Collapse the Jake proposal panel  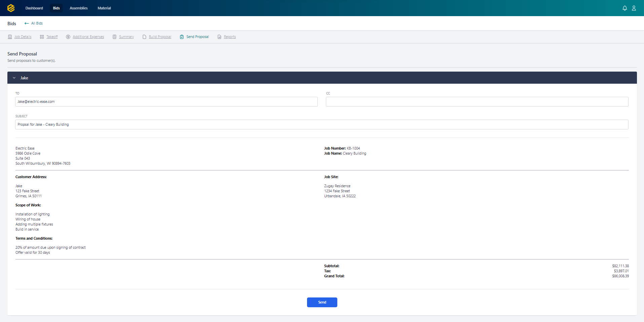[14, 78]
